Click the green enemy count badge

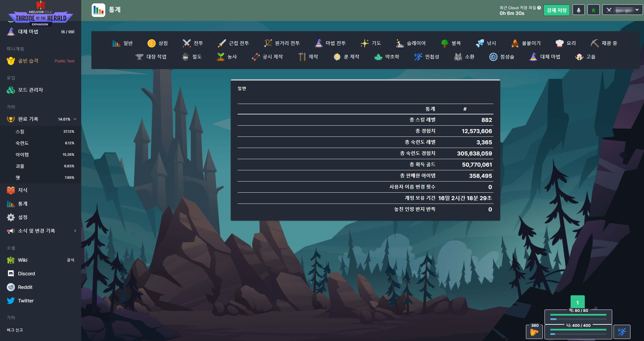578,302
